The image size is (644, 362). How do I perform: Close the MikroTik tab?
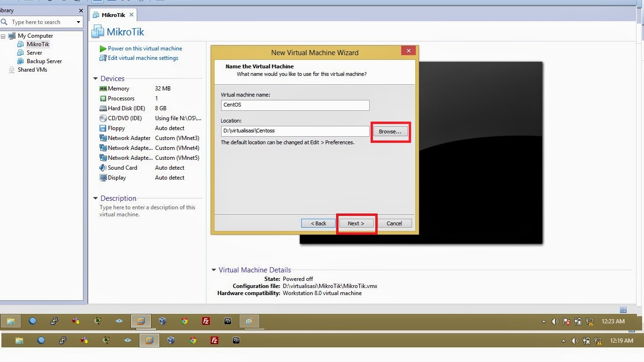click(132, 15)
